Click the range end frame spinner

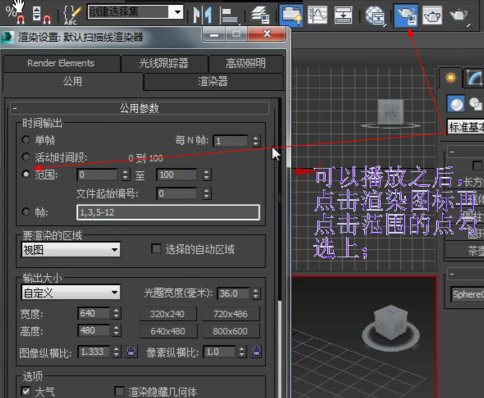tap(206, 175)
